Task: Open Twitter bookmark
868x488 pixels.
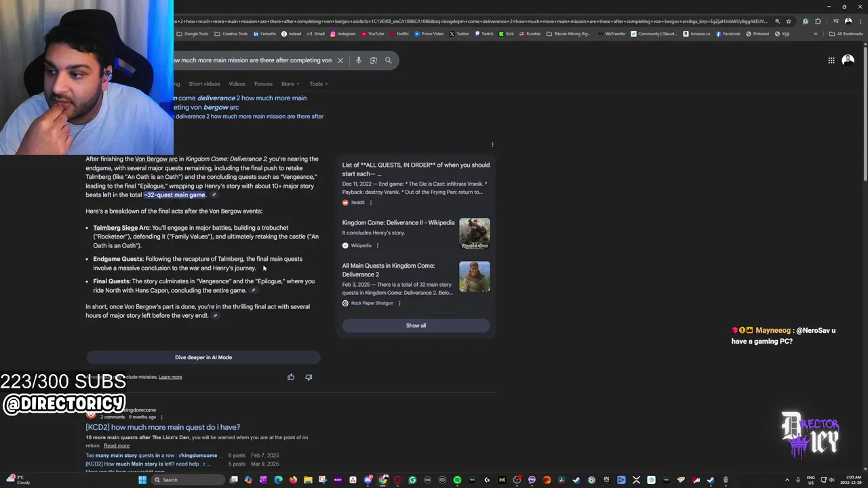Action: tap(460, 34)
